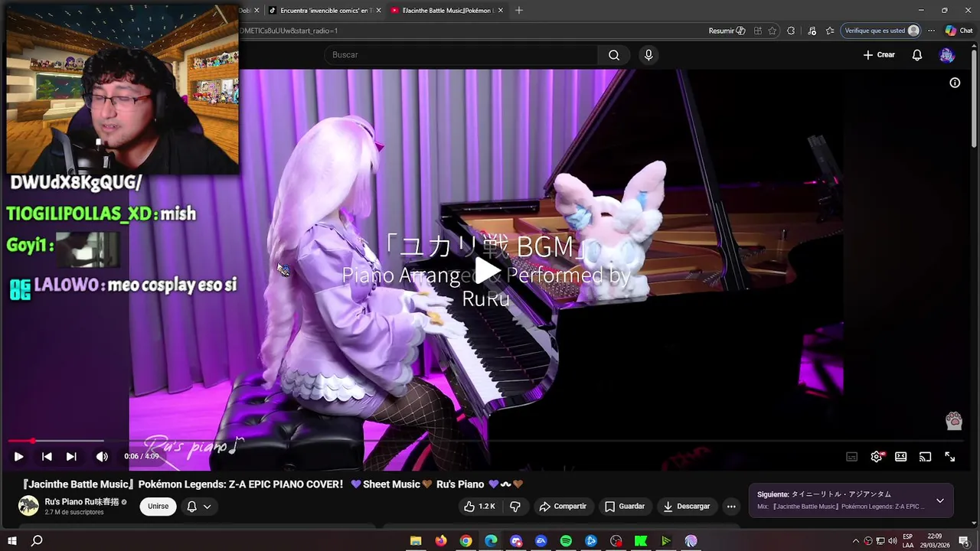The height and width of the screenshot is (551, 980).
Task: Open EA app from the taskbar
Action: [541, 541]
